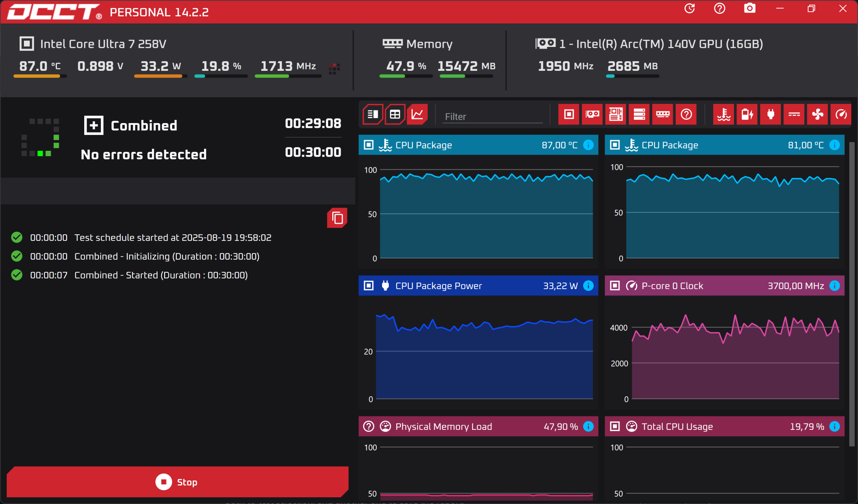Viewport: 858px width, 504px height.
Task: Click the power plug filter icon
Action: click(x=770, y=114)
